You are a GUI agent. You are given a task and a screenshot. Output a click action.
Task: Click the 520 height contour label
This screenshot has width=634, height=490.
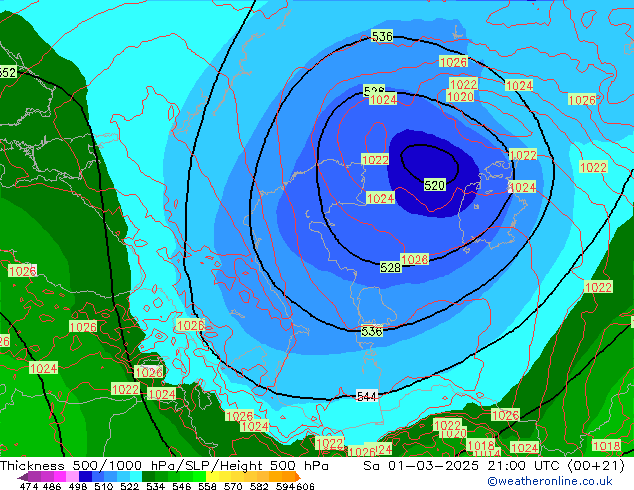coord(435,185)
